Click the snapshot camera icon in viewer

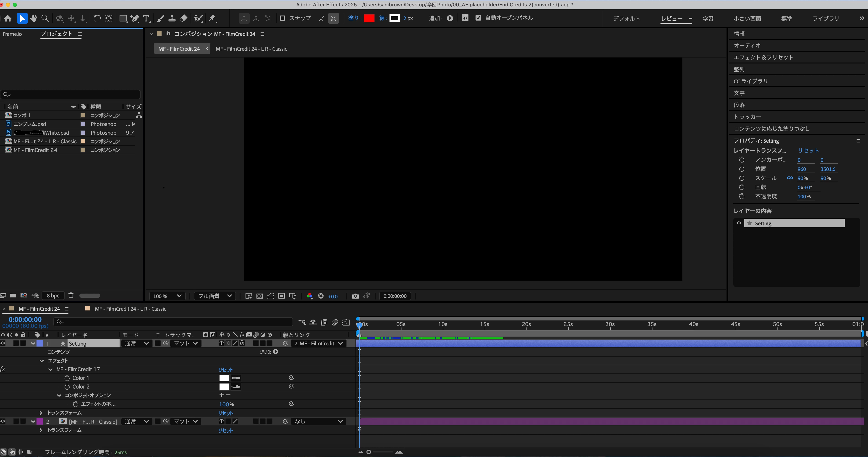355,296
